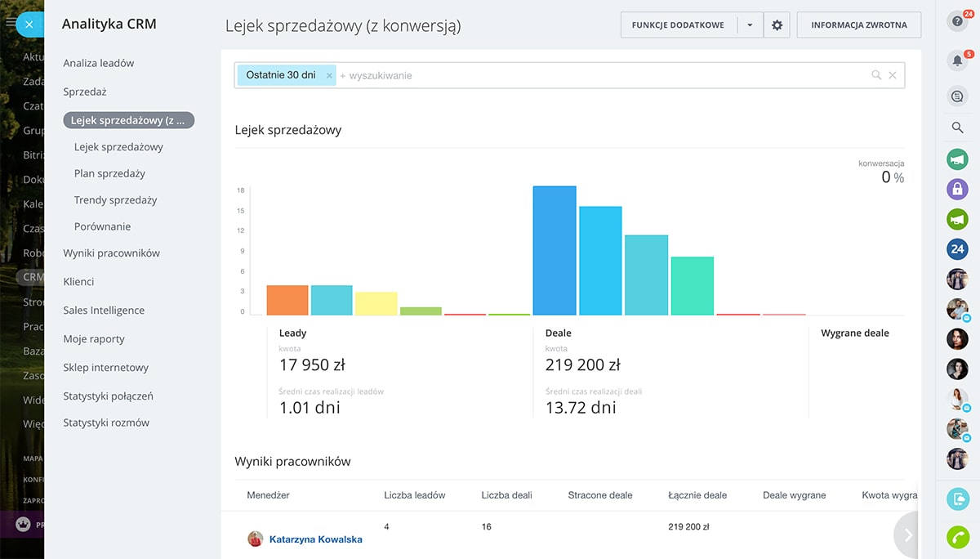Viewport: 980px width, 559px height.
Task: Open the settings gear menu
Action: [x=777, y=25]
